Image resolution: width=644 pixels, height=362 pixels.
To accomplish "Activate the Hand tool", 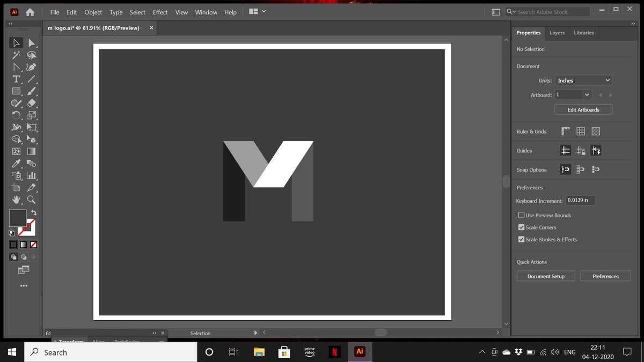I will (x=16, y=200).
